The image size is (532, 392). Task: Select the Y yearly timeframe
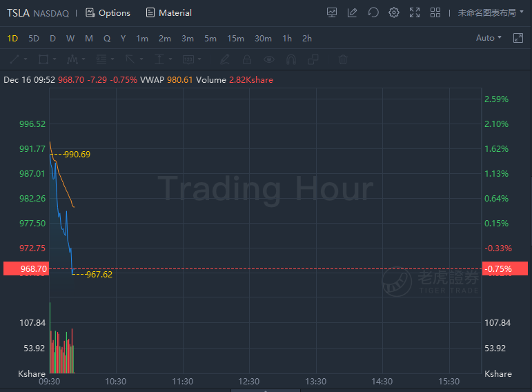point(123,39)
